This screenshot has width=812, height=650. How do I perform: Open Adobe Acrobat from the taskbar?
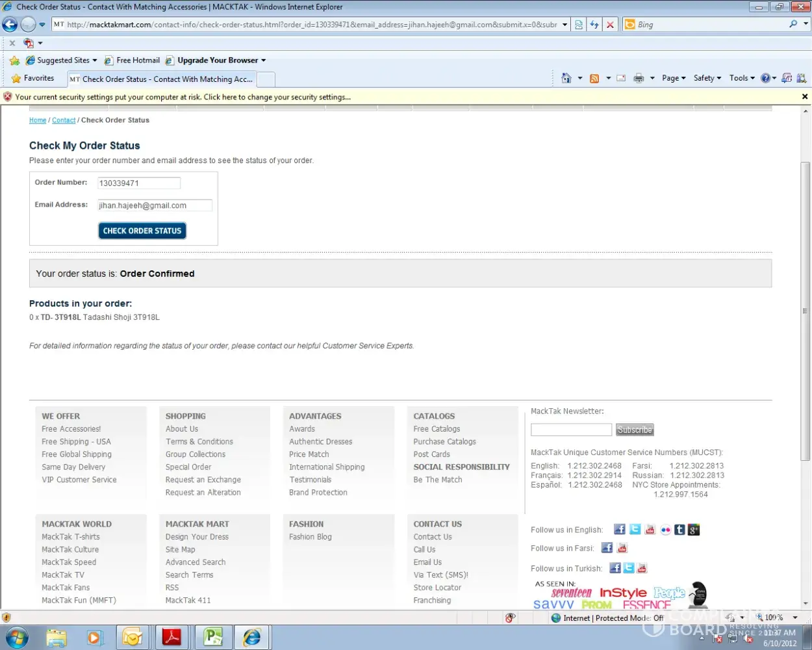[x=171, y=638]
